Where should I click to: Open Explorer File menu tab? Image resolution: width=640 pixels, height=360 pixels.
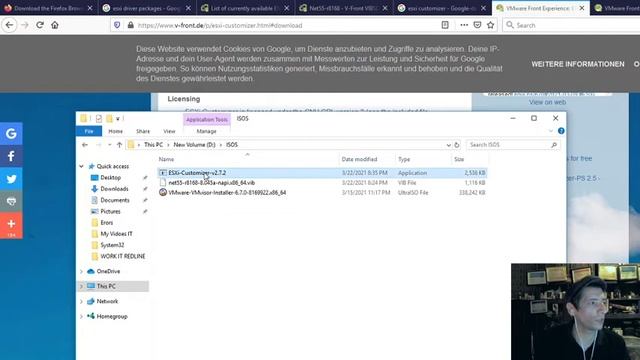click(89, 131)
